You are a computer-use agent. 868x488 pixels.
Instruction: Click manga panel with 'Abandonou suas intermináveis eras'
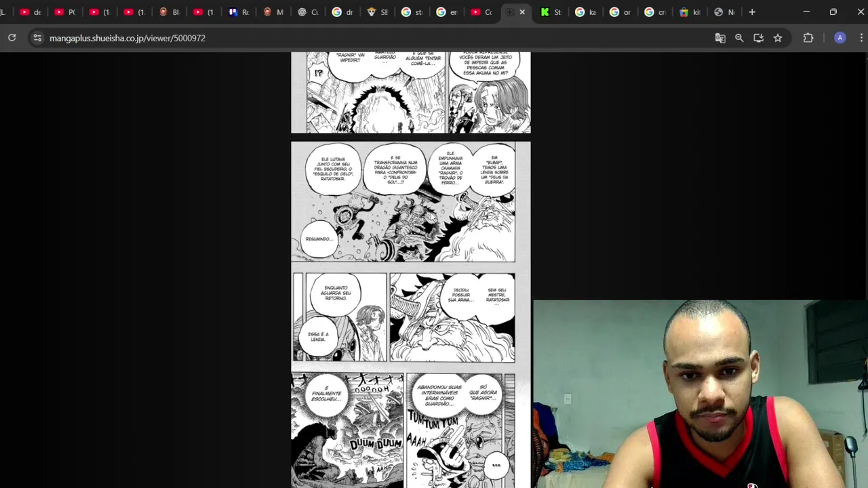tap(454, 430)
